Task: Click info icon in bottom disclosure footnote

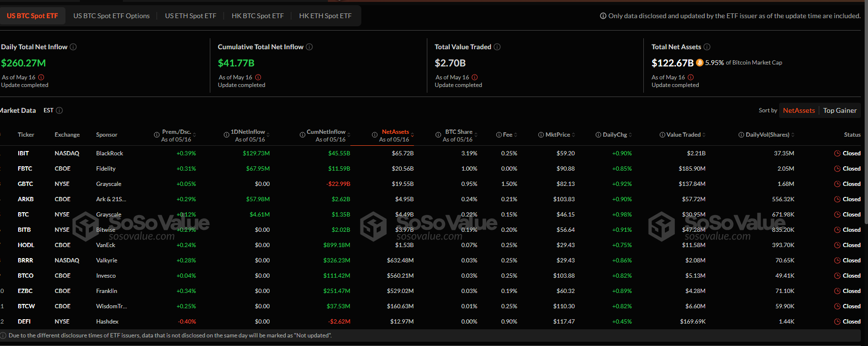Action: (3, 335)
